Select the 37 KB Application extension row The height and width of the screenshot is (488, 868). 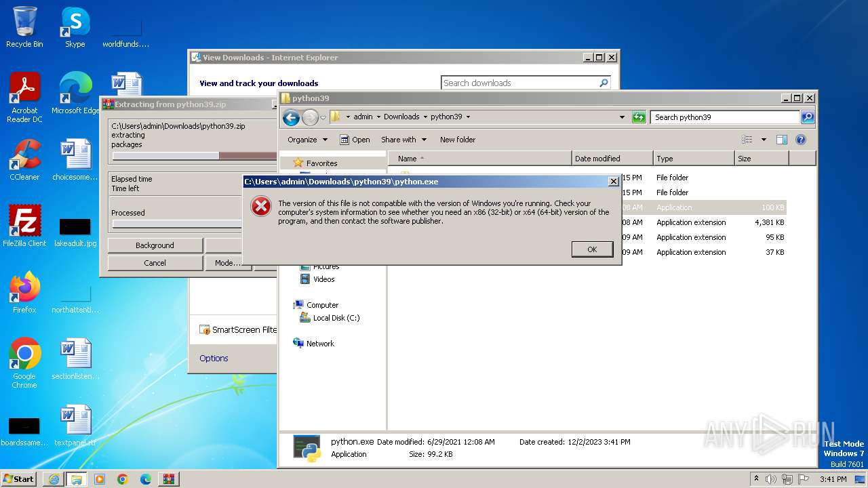[705, 252]
